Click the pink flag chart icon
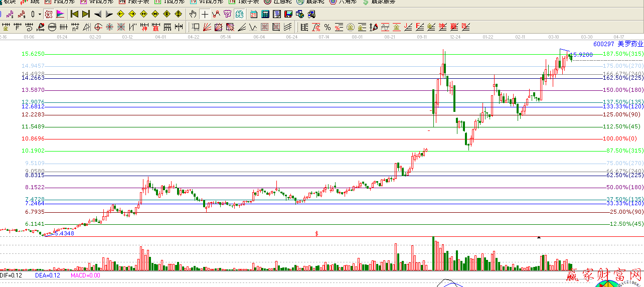The width and height of the screenshot is (644, 287). point(60,14)
